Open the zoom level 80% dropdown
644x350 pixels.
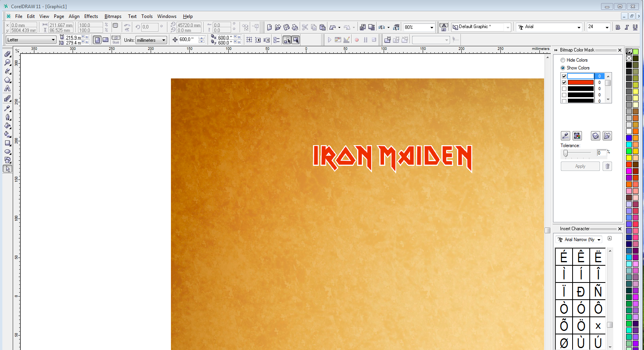[432, 27]
